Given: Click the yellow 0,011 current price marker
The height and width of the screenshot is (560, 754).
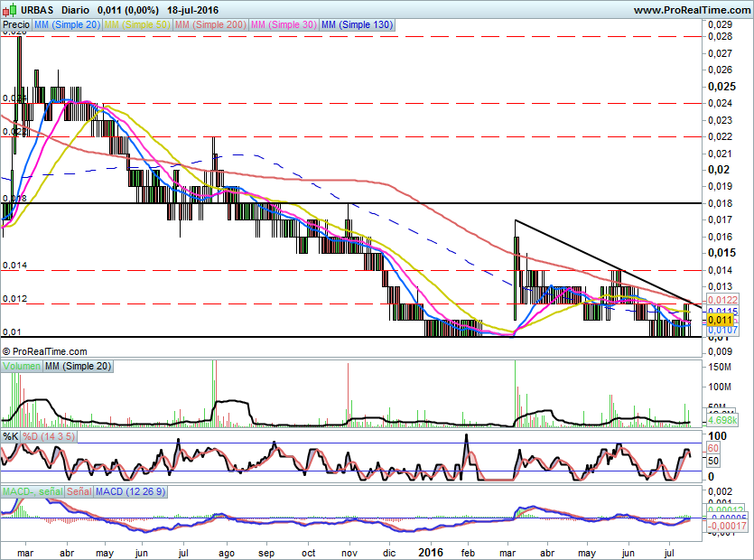Looking at the screenshot, I should coord(719,320).
